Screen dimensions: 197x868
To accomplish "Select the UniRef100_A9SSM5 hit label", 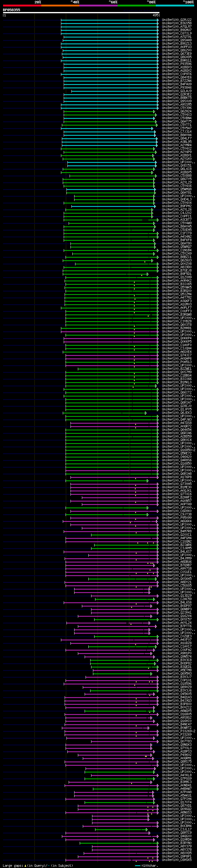I will click(x=177, y=104).
